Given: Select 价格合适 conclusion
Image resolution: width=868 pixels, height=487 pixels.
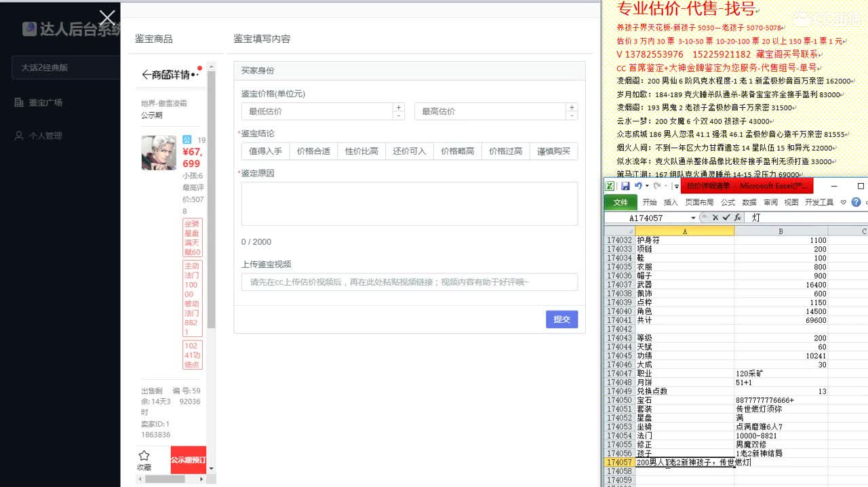Looking at the screenshot, I should (x=313, y=151).
